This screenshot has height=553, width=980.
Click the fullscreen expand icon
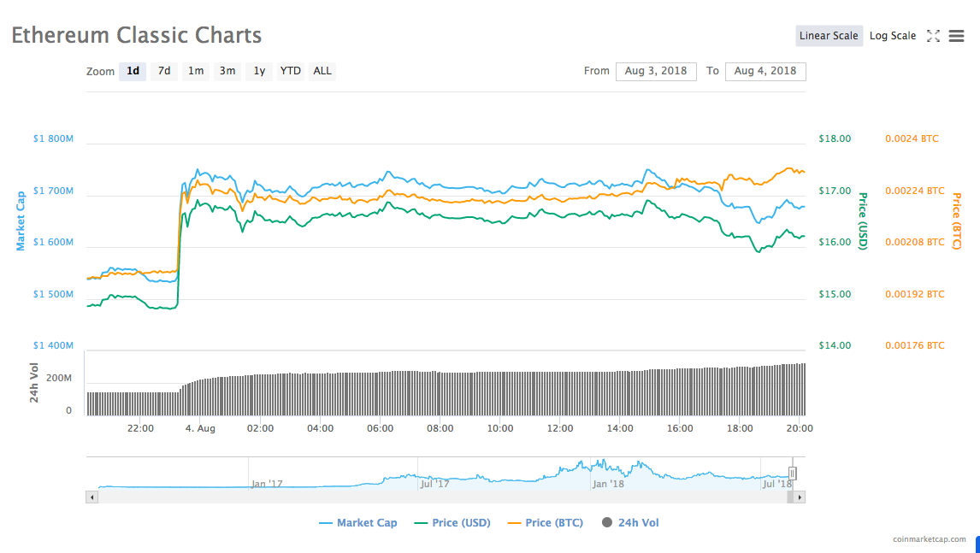click(x=933, y=35)
